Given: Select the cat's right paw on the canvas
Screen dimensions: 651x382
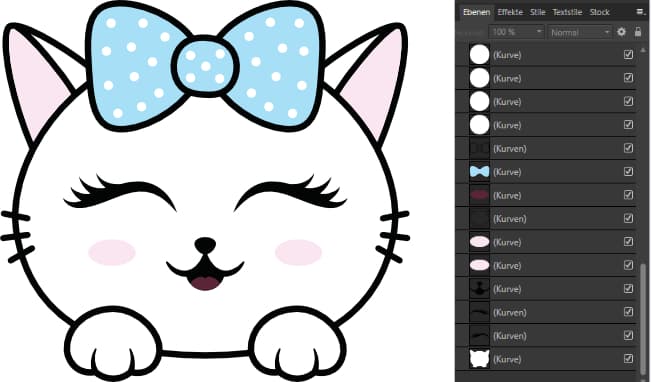Looking at the screenshot, I should [x=298, y=344].
